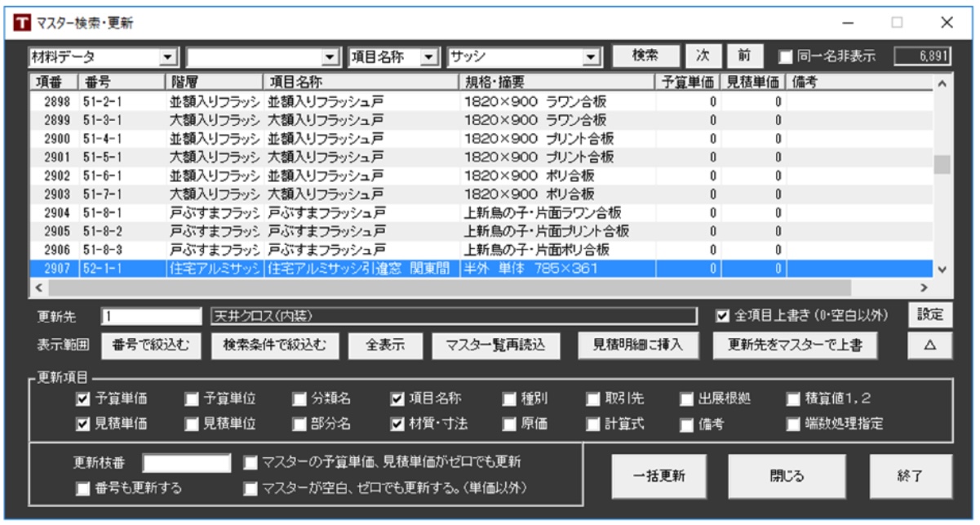
Task: Click the vertical scrollbar thumb in list
Action: click(942, 164)
